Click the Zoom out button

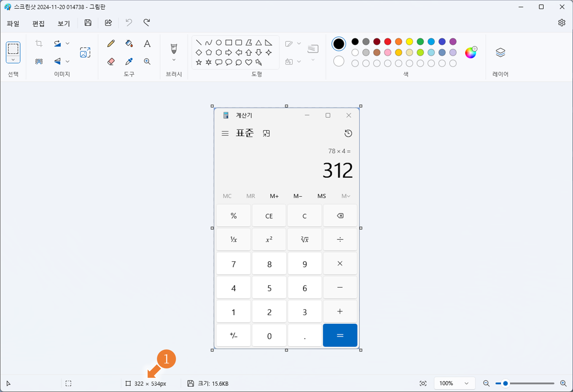click(486, 384)
